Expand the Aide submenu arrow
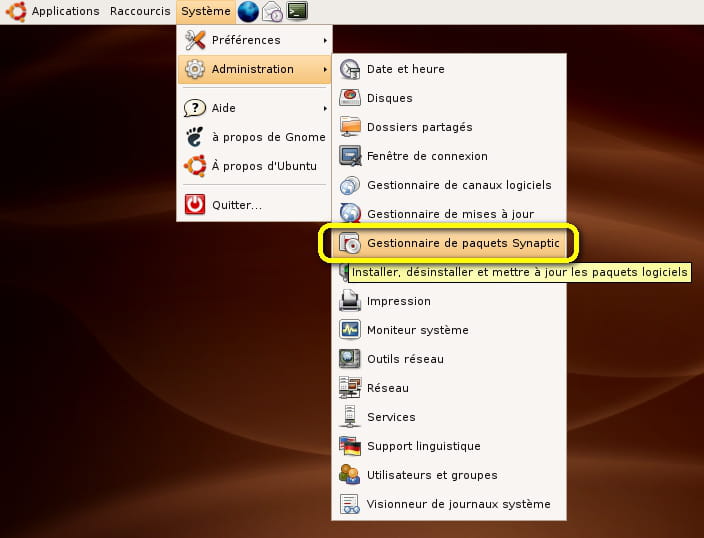The image size is (704, 538). click(325, 108)
